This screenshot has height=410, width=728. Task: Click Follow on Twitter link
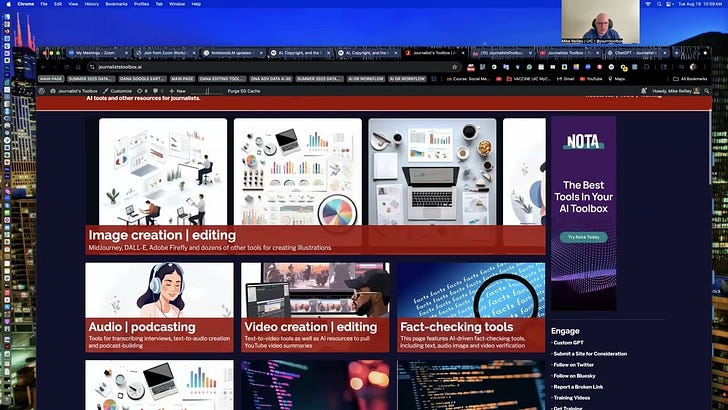[x=573, y=364]
